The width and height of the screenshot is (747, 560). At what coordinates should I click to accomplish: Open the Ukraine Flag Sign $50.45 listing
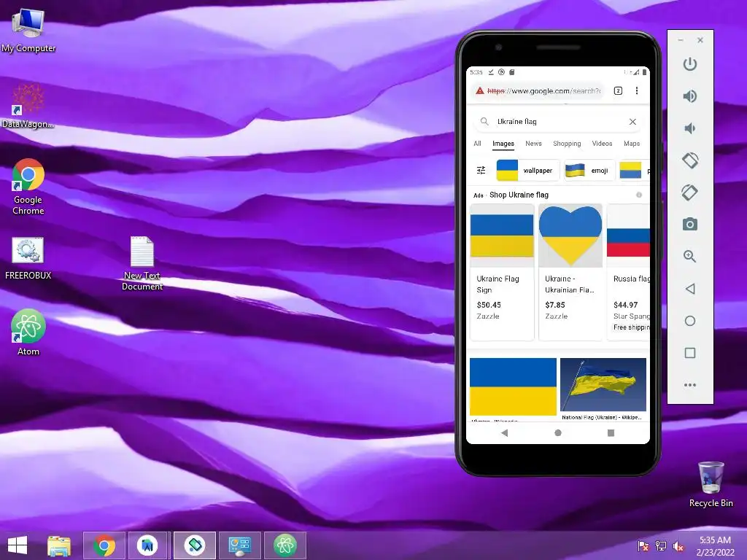502,272
